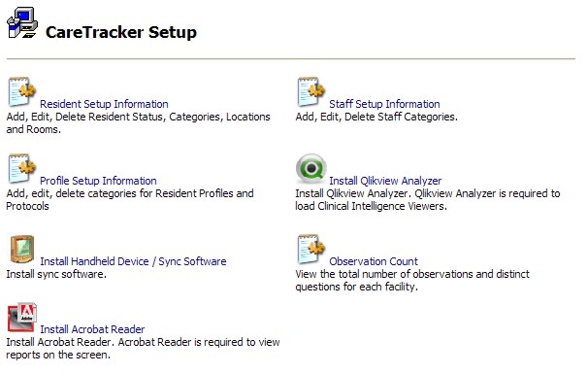
Task: Click the Observation Count notepad icon
Action: pyautogui.click(x=310, y=250)
